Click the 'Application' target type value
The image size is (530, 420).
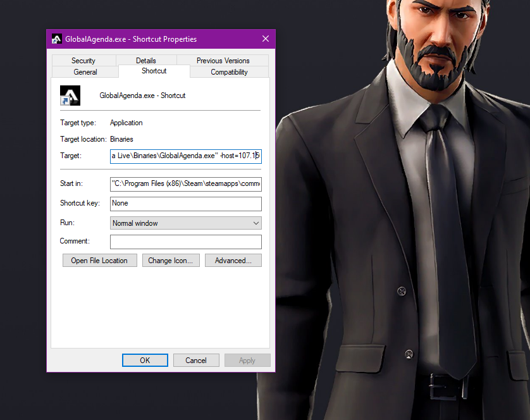(126, 123)
